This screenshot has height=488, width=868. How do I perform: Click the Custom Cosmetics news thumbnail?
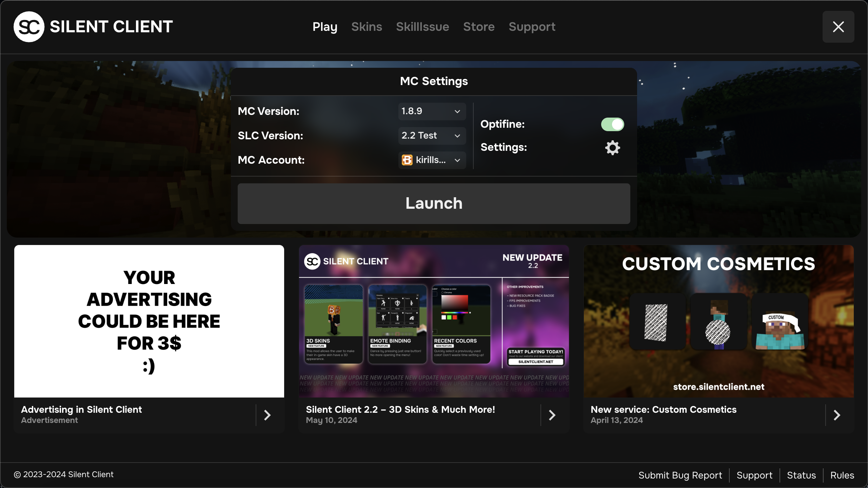(x=718, y=321)
